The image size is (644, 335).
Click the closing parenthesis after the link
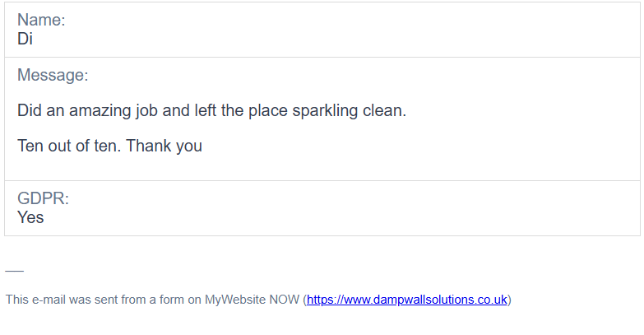pos(509,300)
